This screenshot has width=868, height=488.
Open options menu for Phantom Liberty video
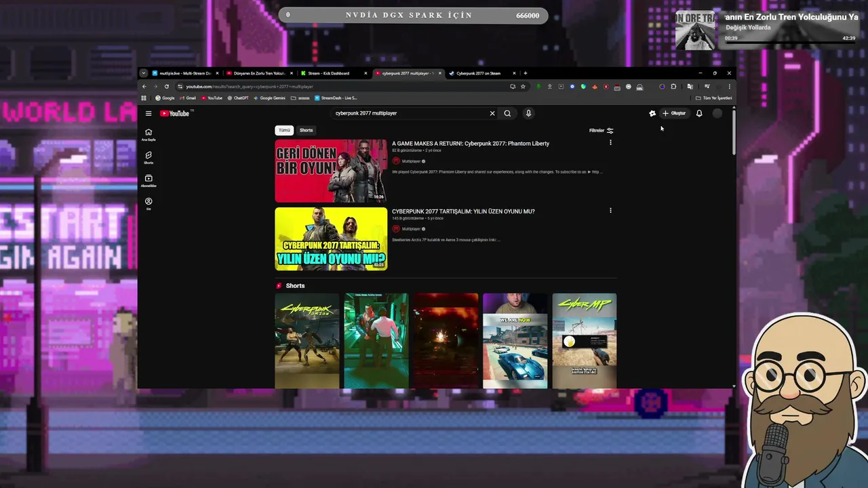tap(610, 142)
